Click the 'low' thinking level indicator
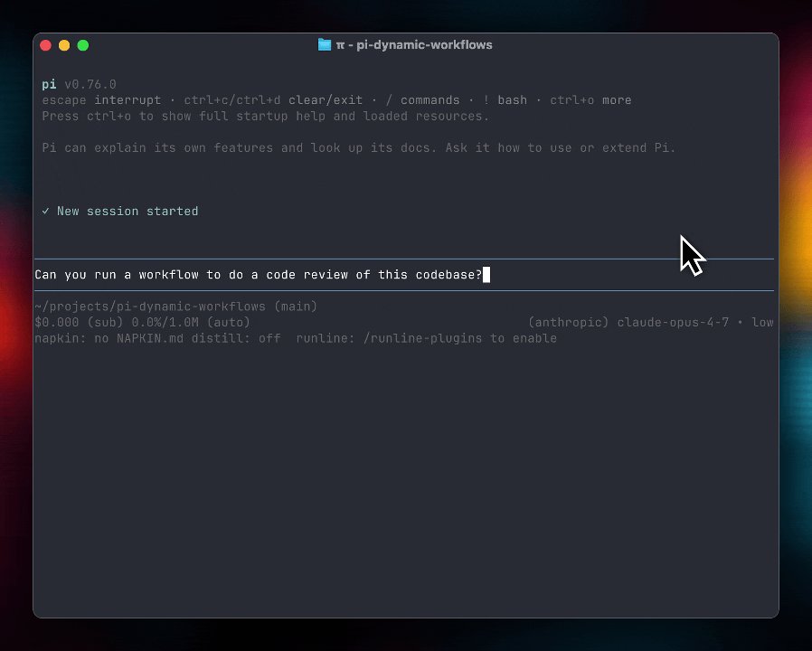 click(x=763, y=323)
